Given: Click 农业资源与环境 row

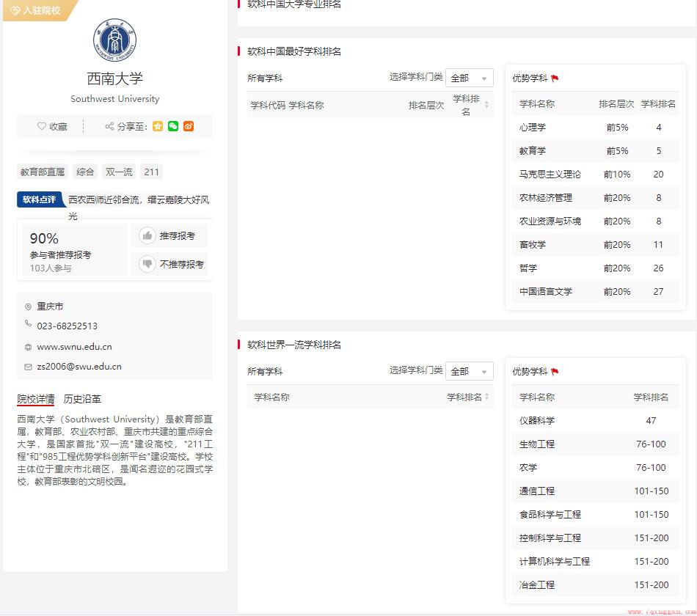Looking at the screenshot, I should click(595, 221).
